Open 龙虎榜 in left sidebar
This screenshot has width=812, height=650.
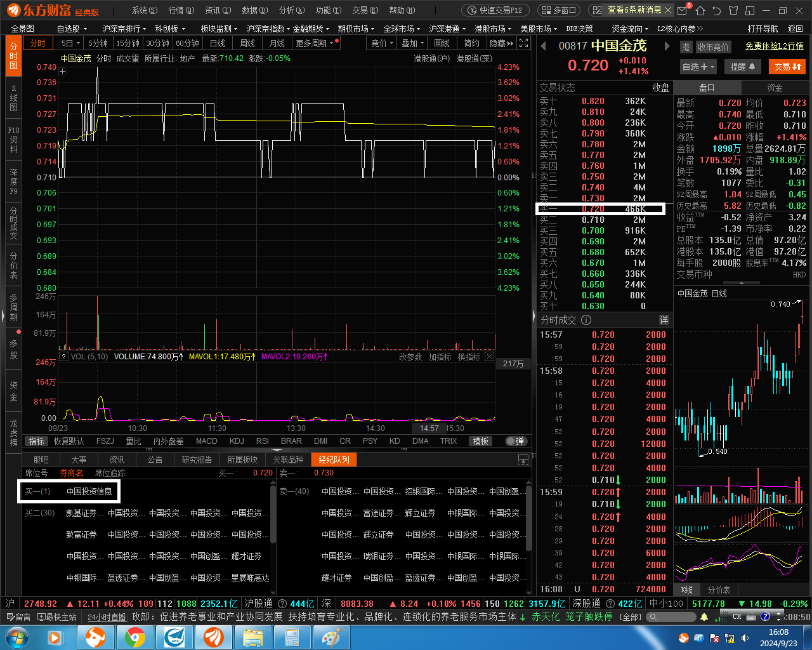[x=13, y=433]
